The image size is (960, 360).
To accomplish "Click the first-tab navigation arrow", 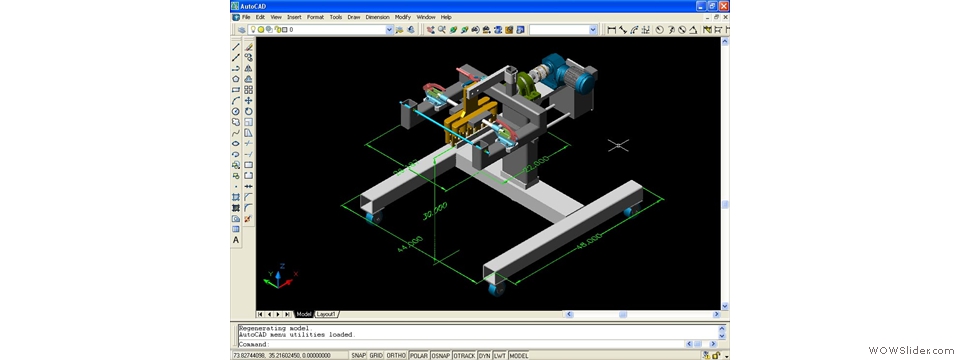I will tap(260, 314).
